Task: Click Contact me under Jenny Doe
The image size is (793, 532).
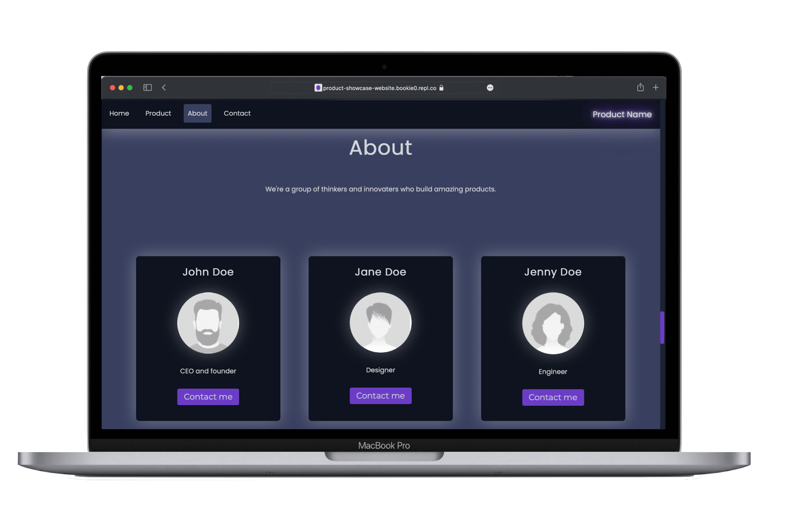Action: click(553, 397)
